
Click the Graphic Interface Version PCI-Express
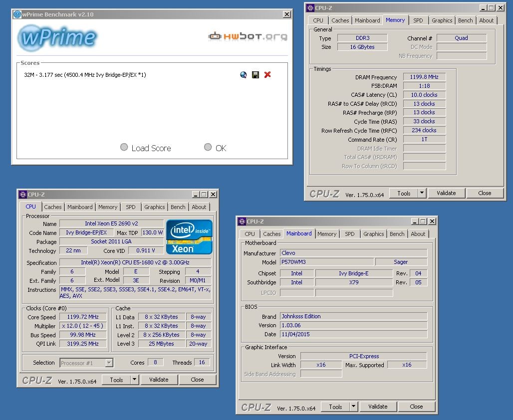click(364, 356)
